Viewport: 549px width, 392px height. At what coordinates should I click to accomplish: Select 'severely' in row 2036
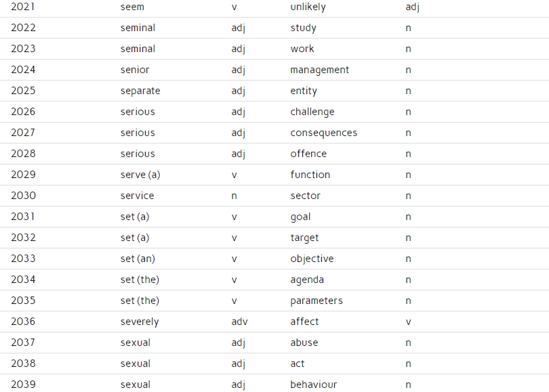[140, 322]
